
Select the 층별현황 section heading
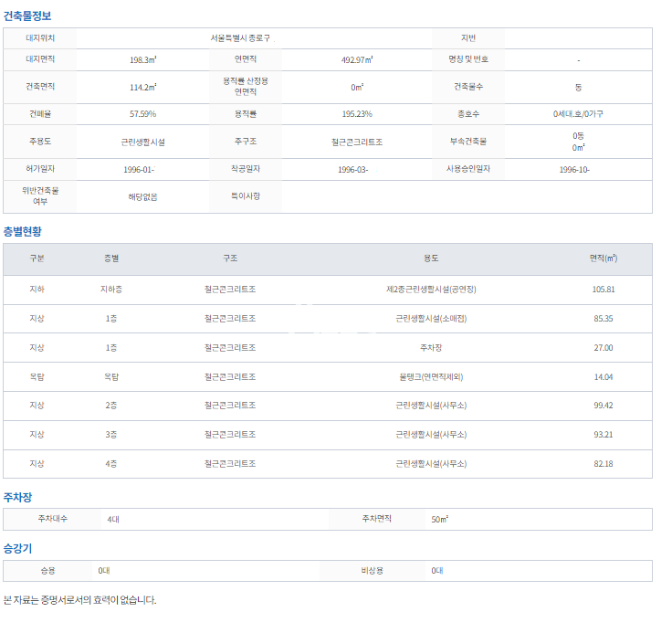coord(23,231)
